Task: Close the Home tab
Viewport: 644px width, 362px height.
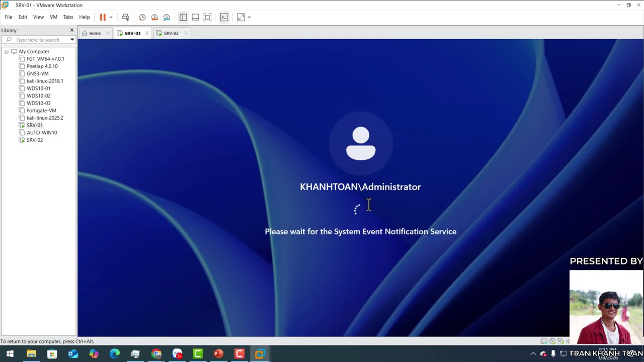Action: [x=108, y=33]
